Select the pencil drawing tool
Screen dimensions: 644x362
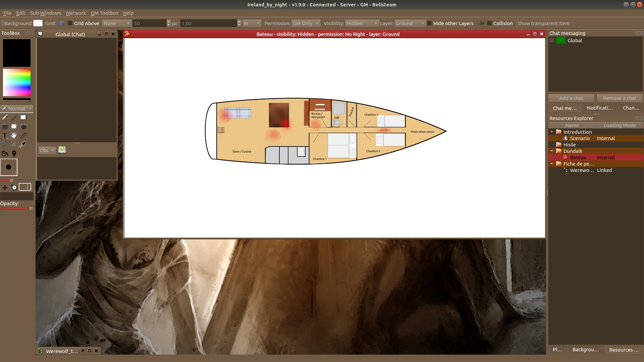[x=5, y=118]
